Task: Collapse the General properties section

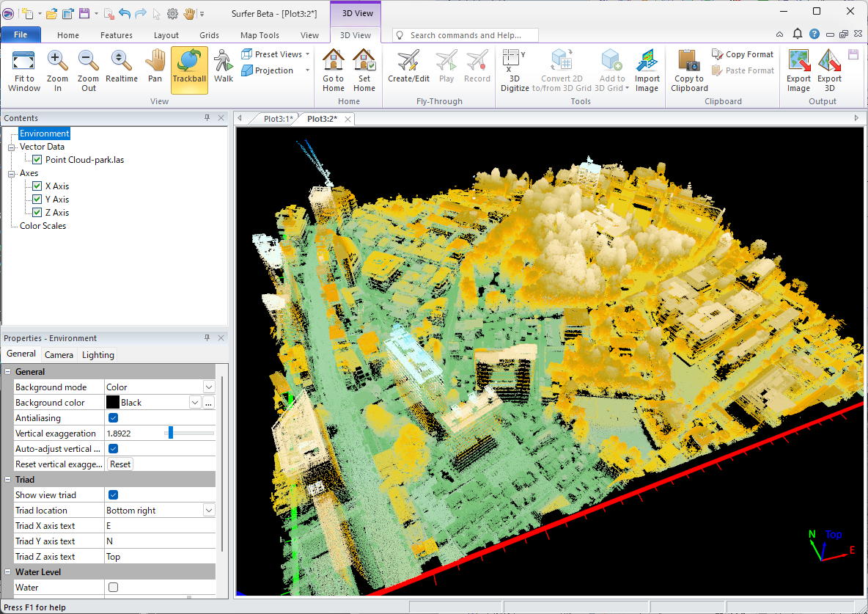Action: (8, 372)
